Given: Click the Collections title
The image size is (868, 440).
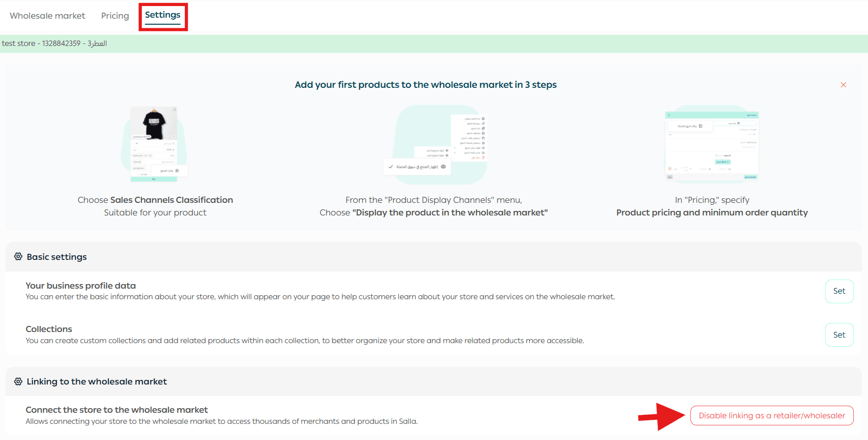Looking at the screenshot, I should [49, 329].
